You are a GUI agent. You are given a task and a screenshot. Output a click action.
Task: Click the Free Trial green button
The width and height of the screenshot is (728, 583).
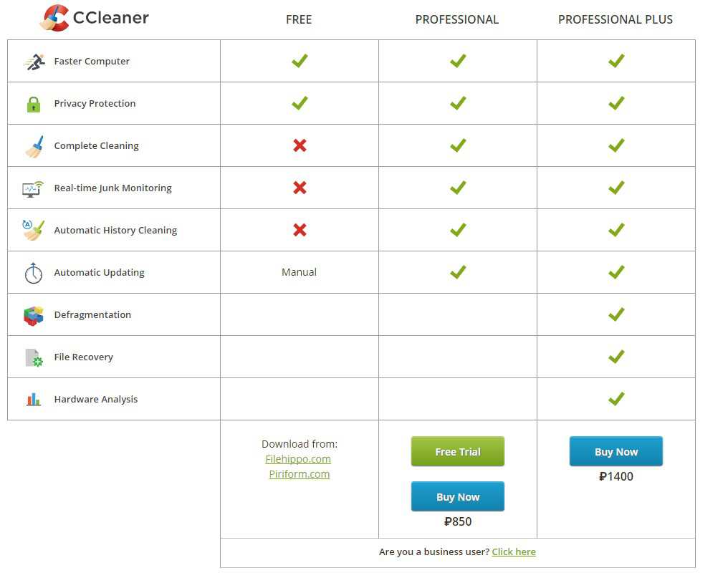(x=458, y=452)
